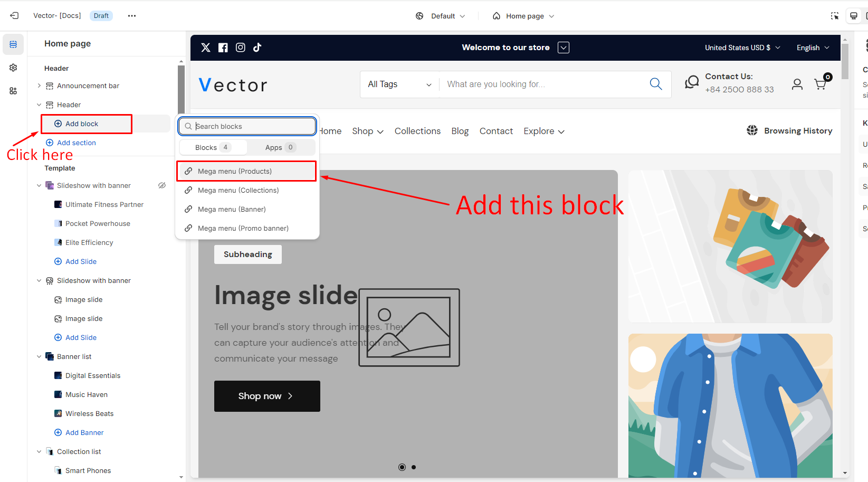The height and width of the screenshot is (482, 868).
Task: Switch to the Apps tab in block picker
Action: [280, 147]
